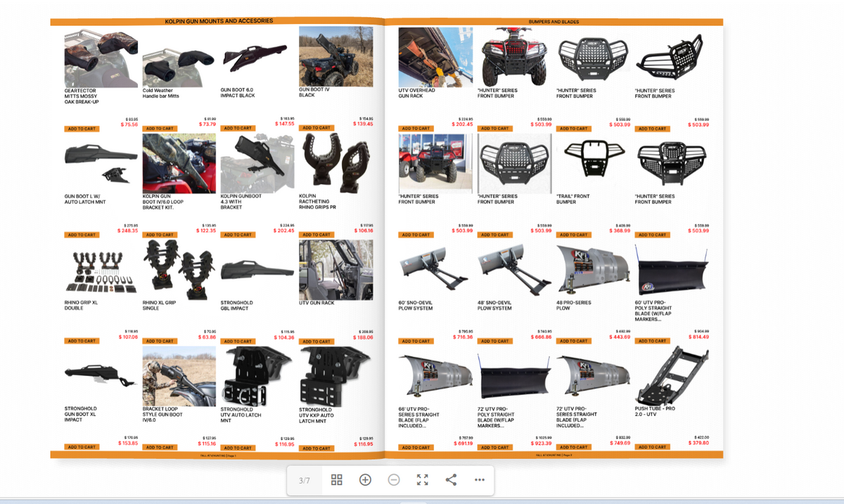Add "Trail" Front Bumper to cart
Viewport: 844px width, 504px height.
click(574, 235)
